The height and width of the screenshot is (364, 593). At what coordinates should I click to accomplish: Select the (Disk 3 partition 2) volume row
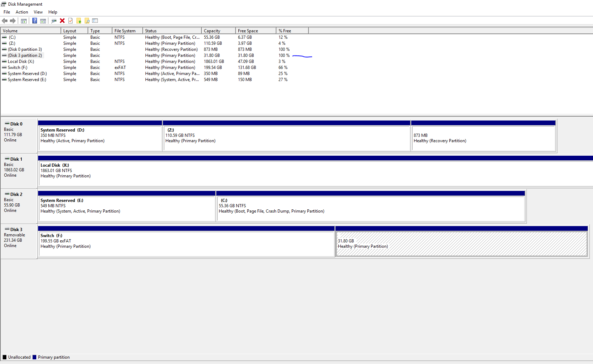[155, 55]
